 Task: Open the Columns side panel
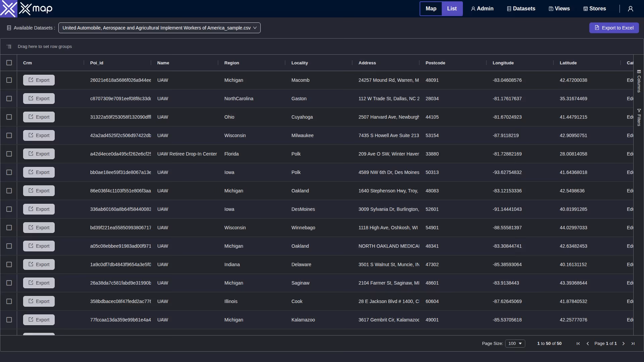[639, 81]
